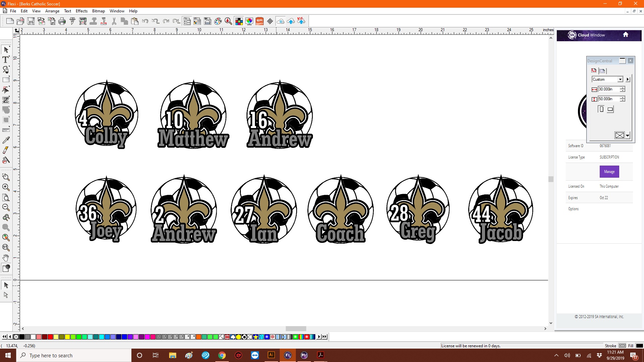Select the Eyedropper tool in the left toolbox
Screen dimensions: 644x362
point(6,140)
